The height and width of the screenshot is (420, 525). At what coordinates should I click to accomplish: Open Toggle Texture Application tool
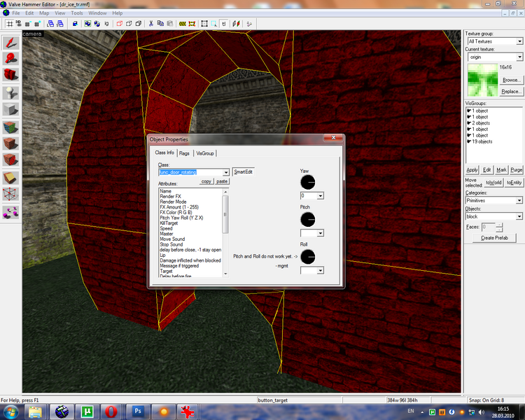tap(10, 127)
